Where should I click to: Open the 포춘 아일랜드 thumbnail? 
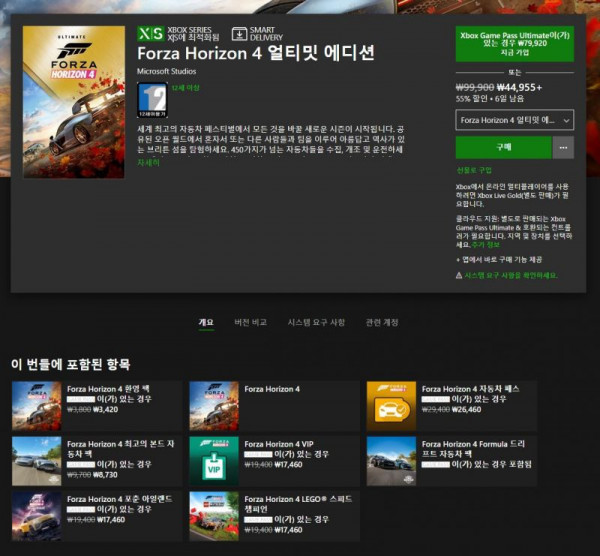click(x=37, y=516)
